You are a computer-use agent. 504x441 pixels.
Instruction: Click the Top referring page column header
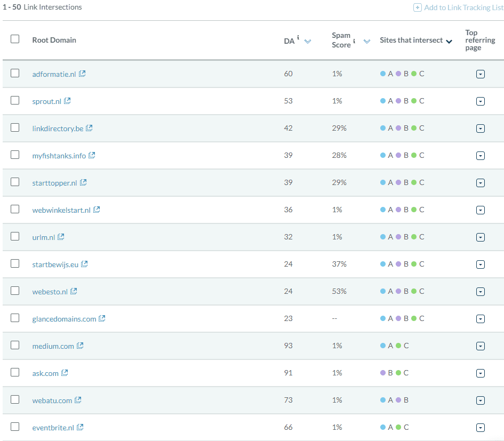[480, 40]
